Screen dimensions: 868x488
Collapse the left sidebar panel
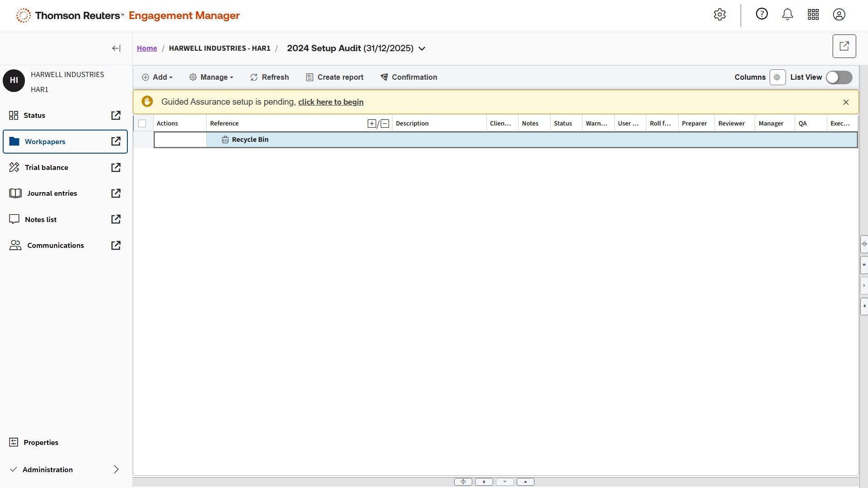[x=116, y=48]
